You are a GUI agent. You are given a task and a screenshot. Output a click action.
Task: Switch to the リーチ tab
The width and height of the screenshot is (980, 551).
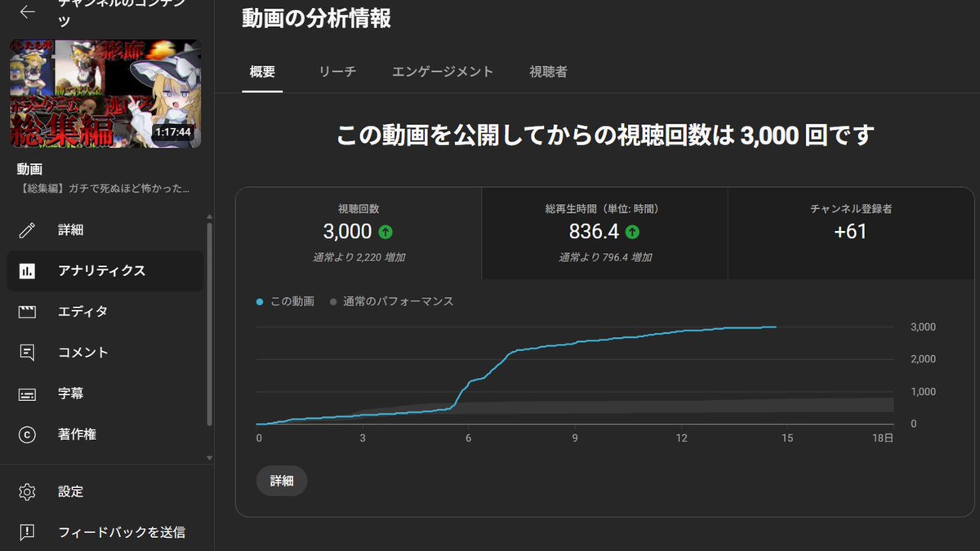(337, 72)
